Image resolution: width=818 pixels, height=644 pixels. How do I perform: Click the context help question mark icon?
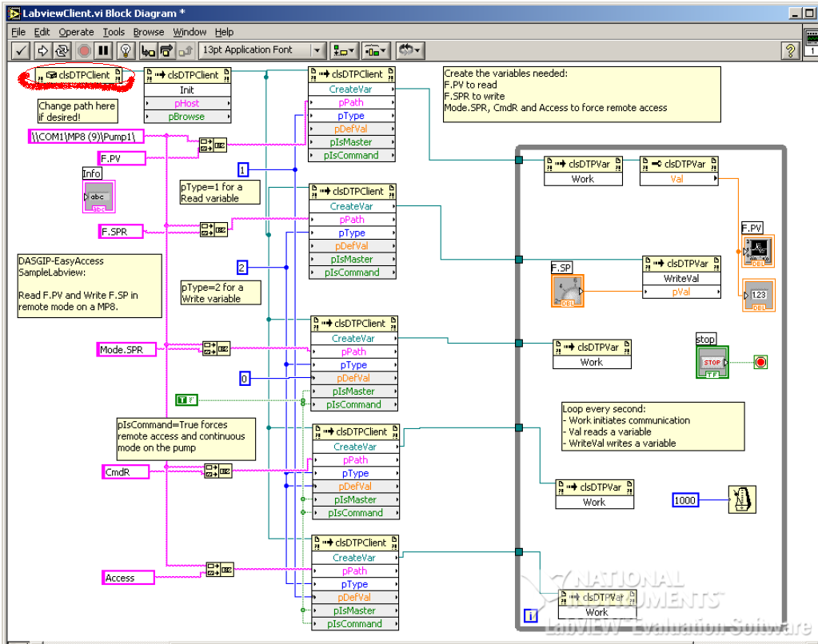coord(790,50)
